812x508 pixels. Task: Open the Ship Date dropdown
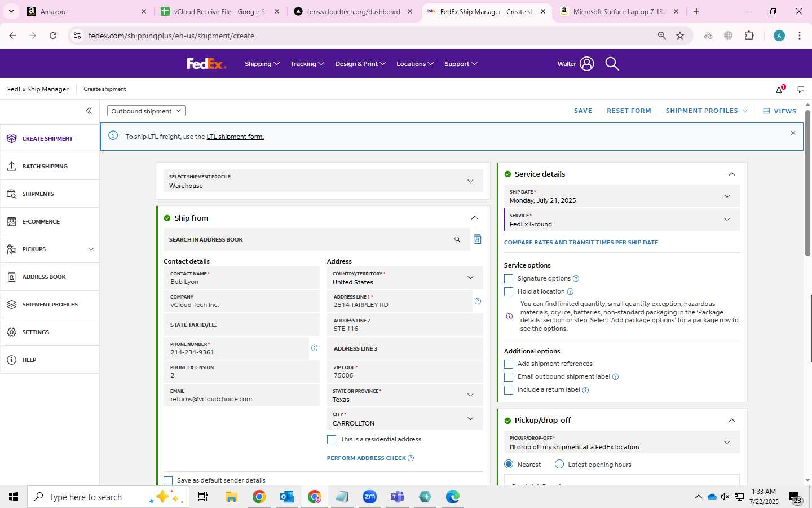pos(622,196)
